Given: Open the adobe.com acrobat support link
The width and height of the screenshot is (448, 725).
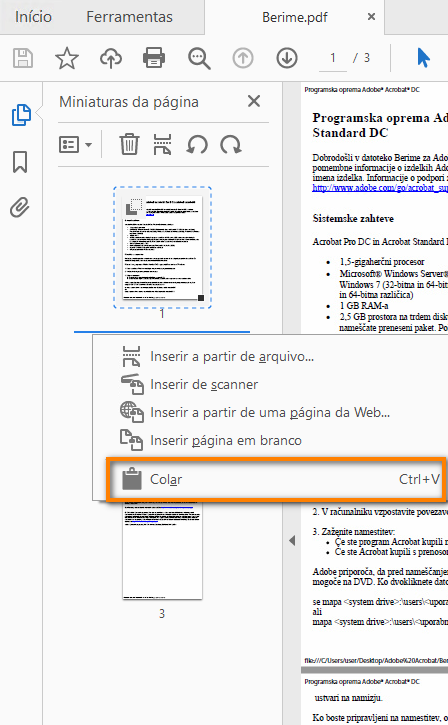Looking at the screenshot, I should [380, 188].
